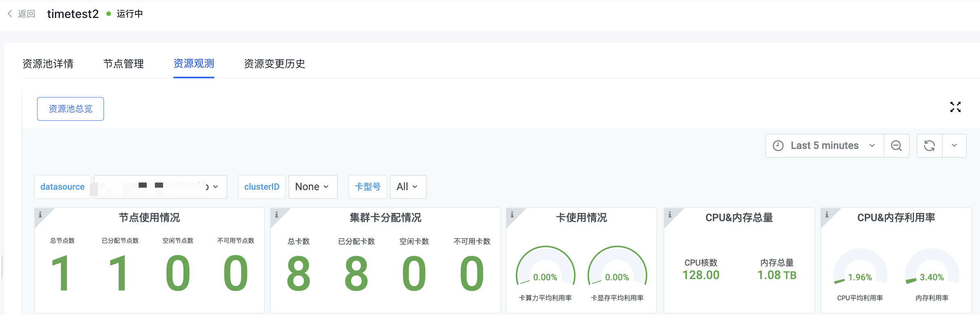Show info icon on CPU&内存利用率 panel
This screenshot has width=980, height=315.
[827, 214]
